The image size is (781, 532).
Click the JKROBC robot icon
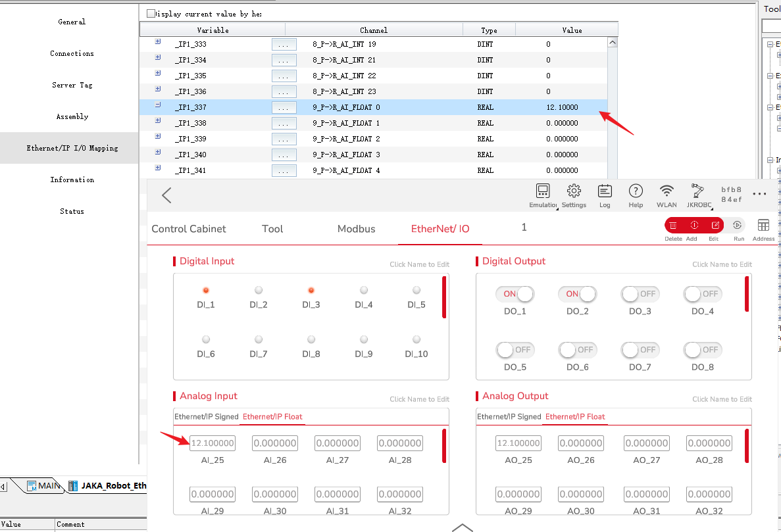(x=697, y=191)
